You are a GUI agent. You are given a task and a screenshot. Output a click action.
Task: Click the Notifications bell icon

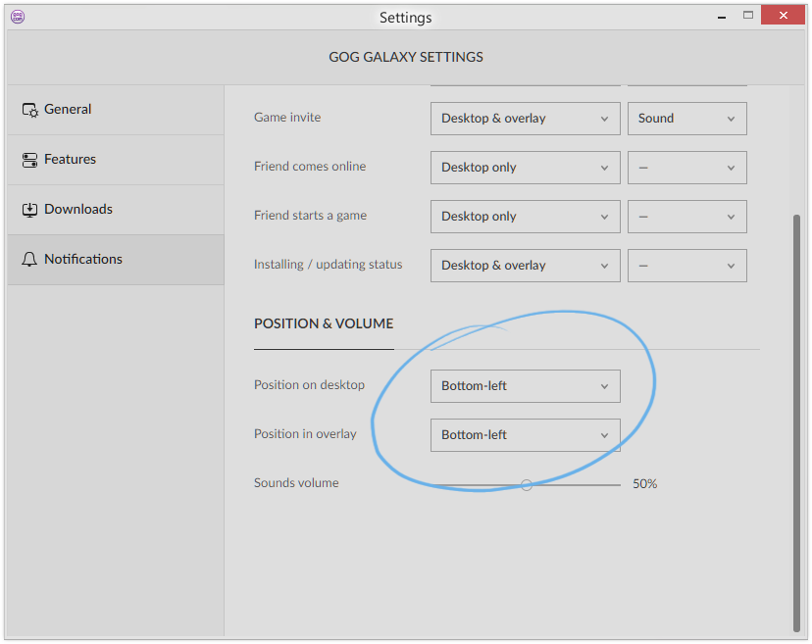(x=29, y=260)
